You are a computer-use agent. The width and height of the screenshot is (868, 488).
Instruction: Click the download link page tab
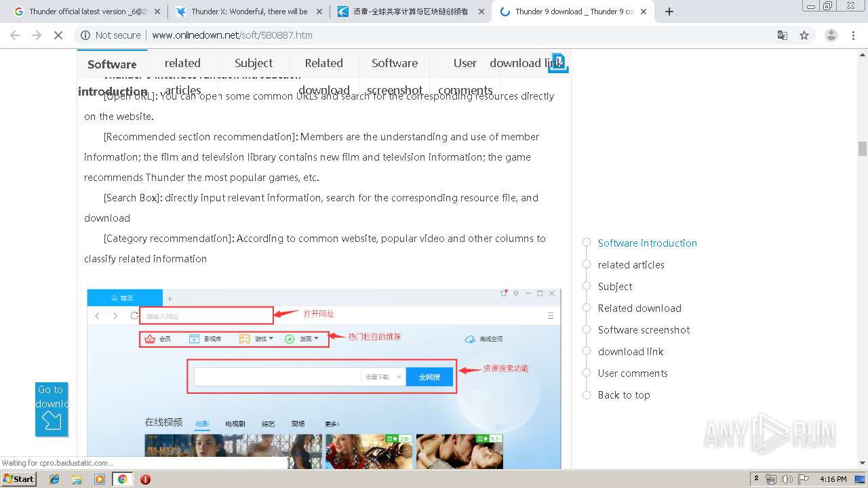click(x=527, y=63)
